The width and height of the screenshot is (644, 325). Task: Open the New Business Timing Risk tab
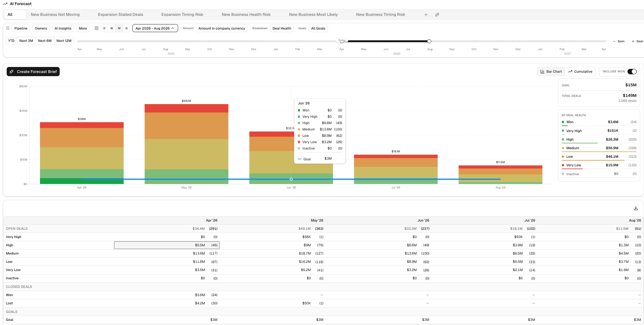coord(380,14)
